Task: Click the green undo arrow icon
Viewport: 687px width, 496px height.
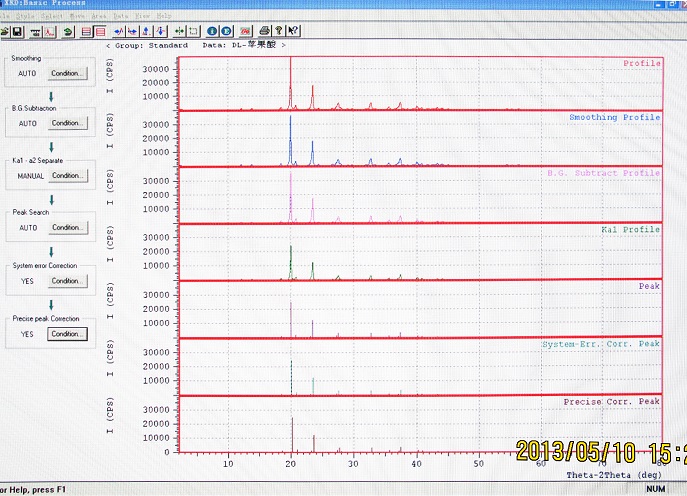Action: point(67,31)
